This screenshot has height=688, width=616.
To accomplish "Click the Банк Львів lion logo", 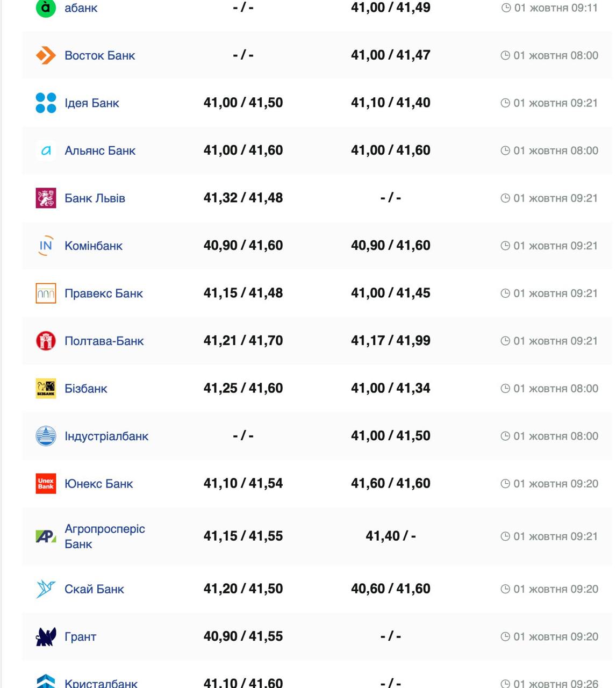I will click(x=46, y=198).
